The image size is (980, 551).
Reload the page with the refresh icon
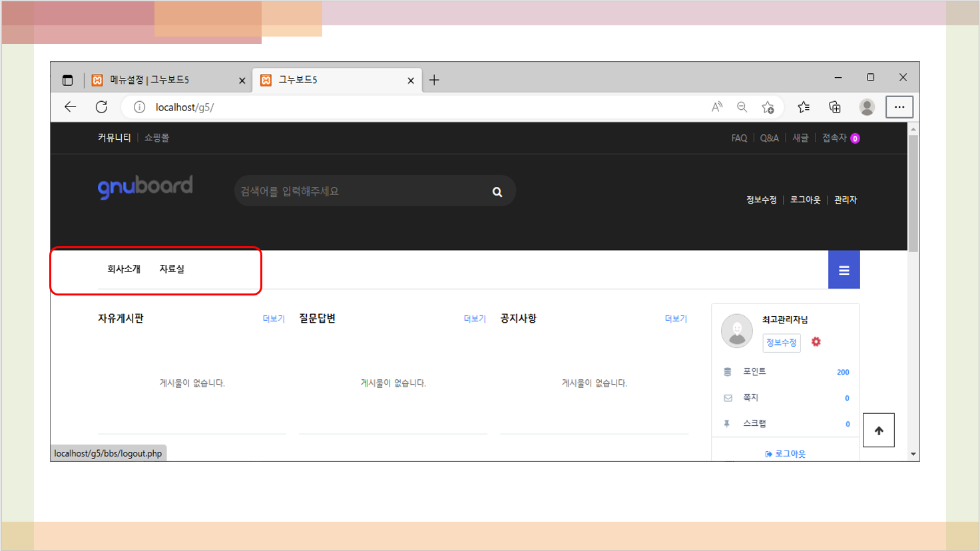pos(101,107)
